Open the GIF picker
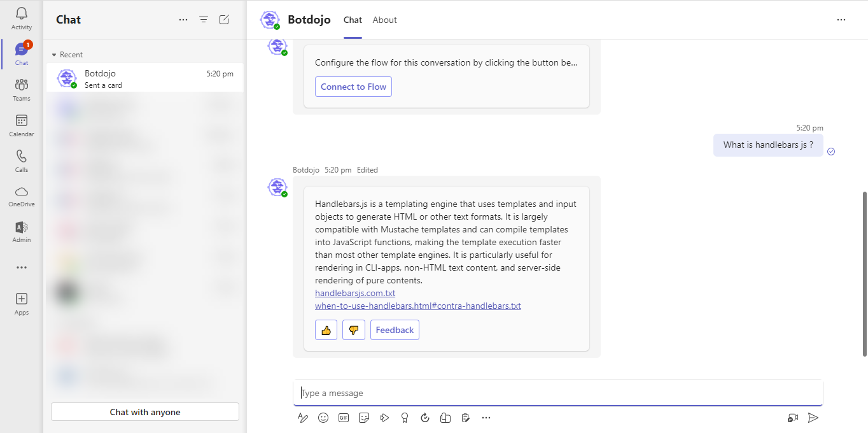 click(x=344, y=418)
